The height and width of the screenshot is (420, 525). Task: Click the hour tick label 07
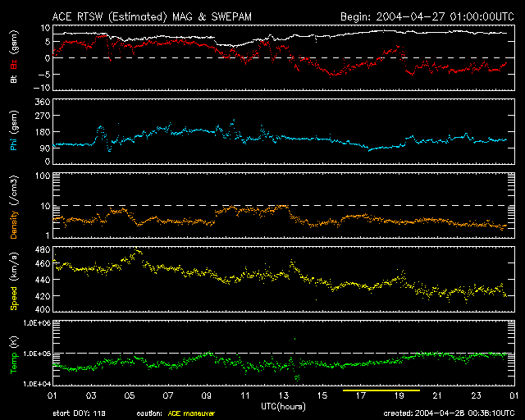pyautogui.click(x=168, y=396)
